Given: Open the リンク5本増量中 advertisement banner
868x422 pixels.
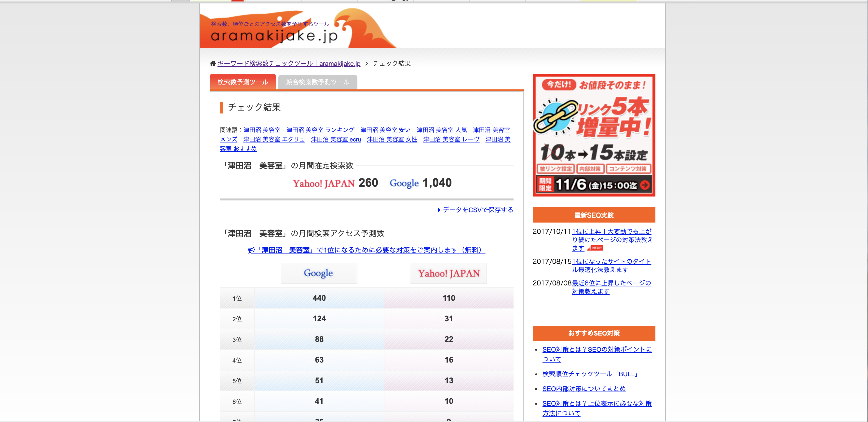Looking at the screenshot, I should pyautogui.click(x=594, y=135).
